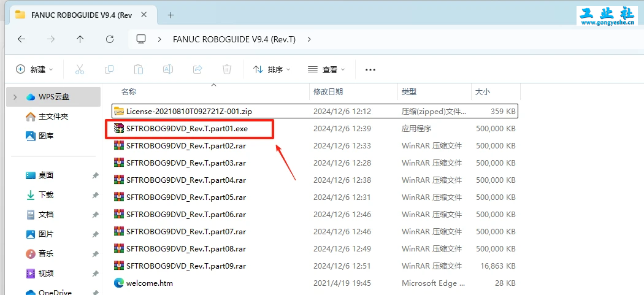Image resolution: width=644 pixels, height=295 pixels.
Task: Unpin 音乐 using its pin icon
Action: pos(95,254)
